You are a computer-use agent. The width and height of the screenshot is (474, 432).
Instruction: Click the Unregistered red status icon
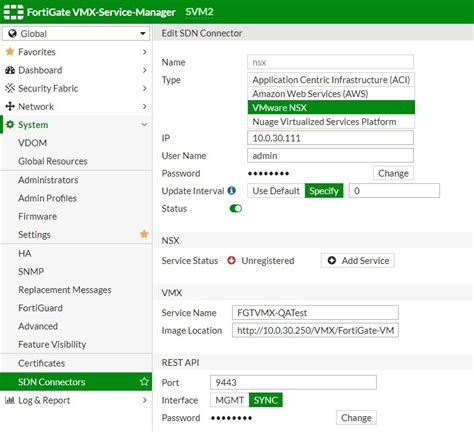pyautogui.click(x=231, y=260)
